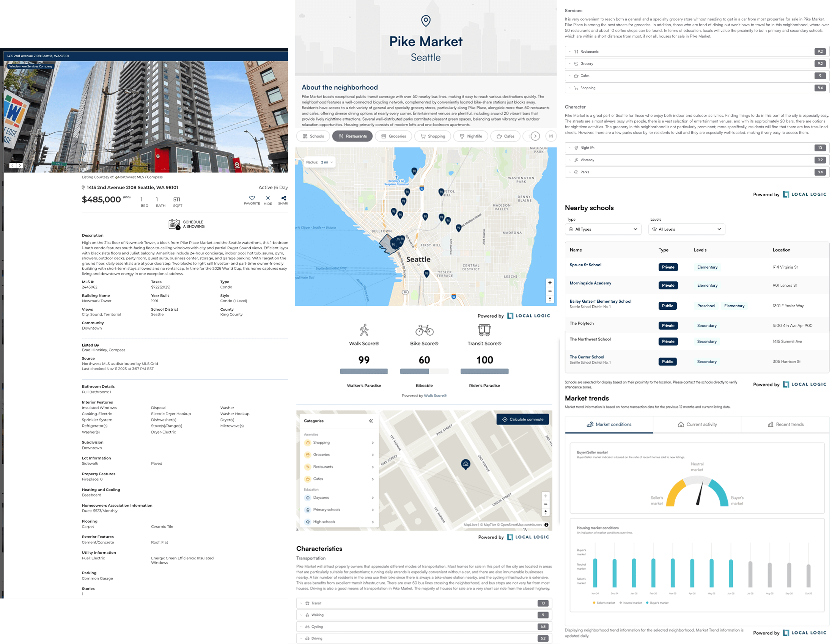The width and height of the screenshot is (832, 644).
Task: Click the Schedule a Showing calendar icon
Action: pyautogui.click(x=175, y=224)
